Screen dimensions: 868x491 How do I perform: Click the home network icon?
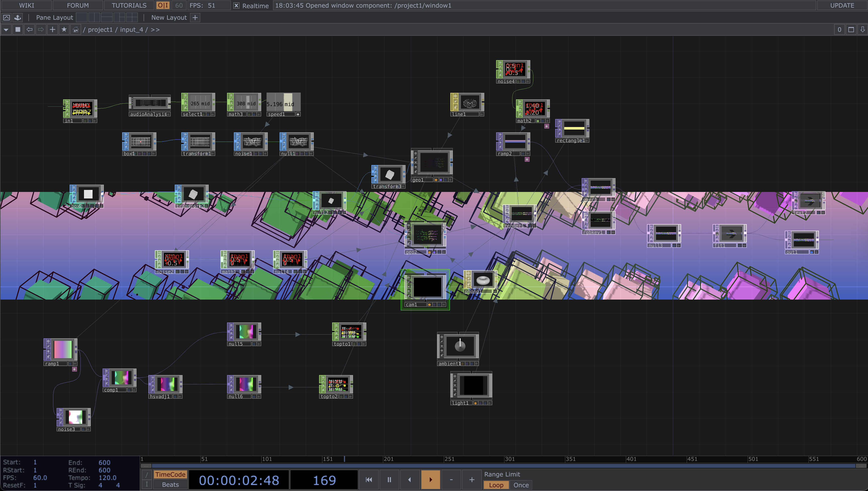click(x=76, y=30)
